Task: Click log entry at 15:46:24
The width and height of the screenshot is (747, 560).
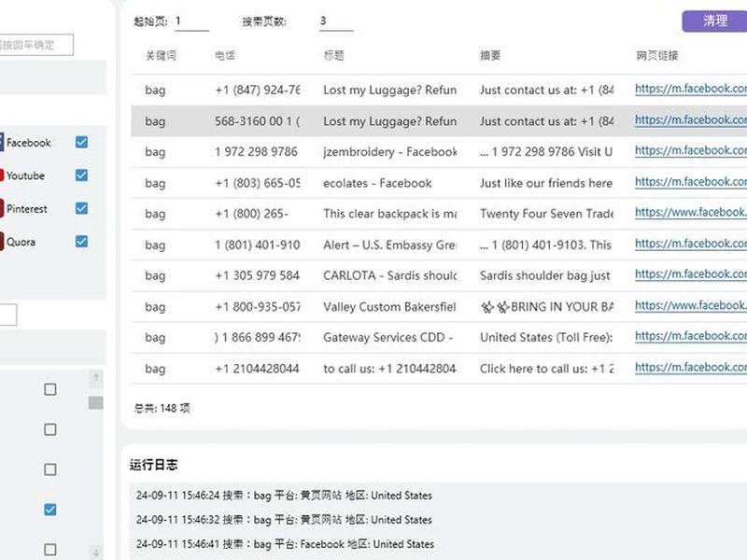Action: pos(284,496)
